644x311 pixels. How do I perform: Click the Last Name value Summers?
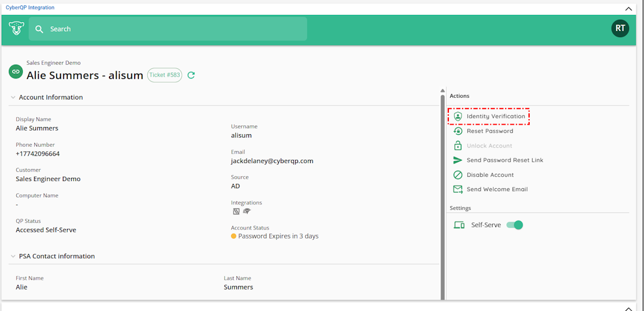[238, 287]
